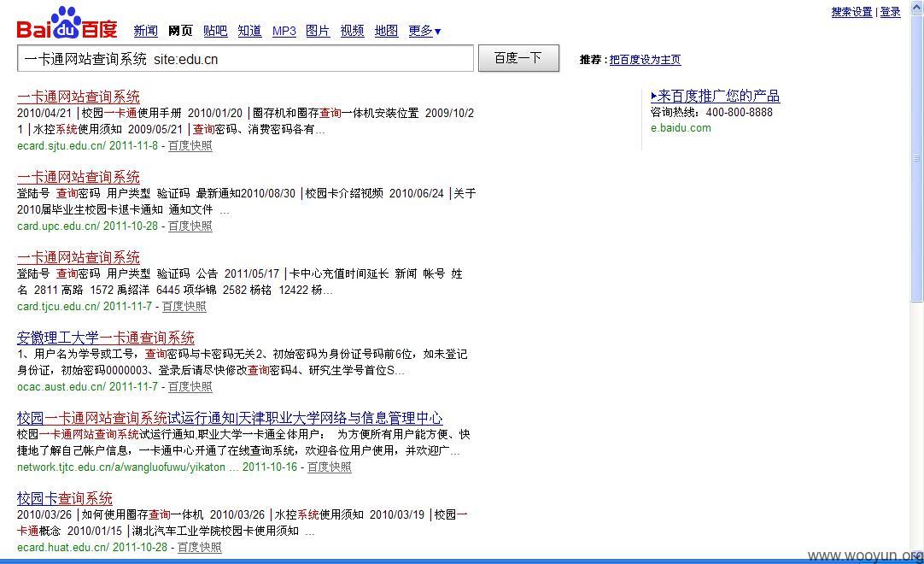The height and width of the screenshot is (564, 924).
Task: Click the card.tjcu.edu.cn URL text
Action: 58,306
